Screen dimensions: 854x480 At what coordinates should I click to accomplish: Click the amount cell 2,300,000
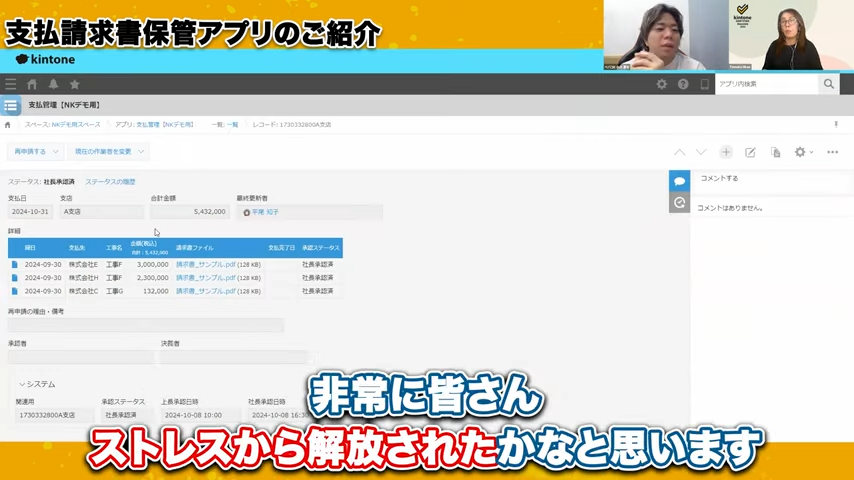pos(152,278)
